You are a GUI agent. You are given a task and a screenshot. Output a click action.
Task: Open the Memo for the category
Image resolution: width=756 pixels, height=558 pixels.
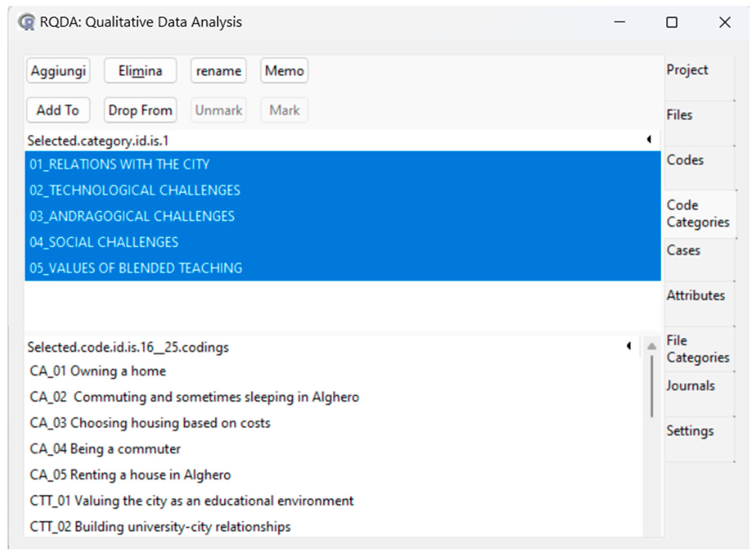[284, 71]
